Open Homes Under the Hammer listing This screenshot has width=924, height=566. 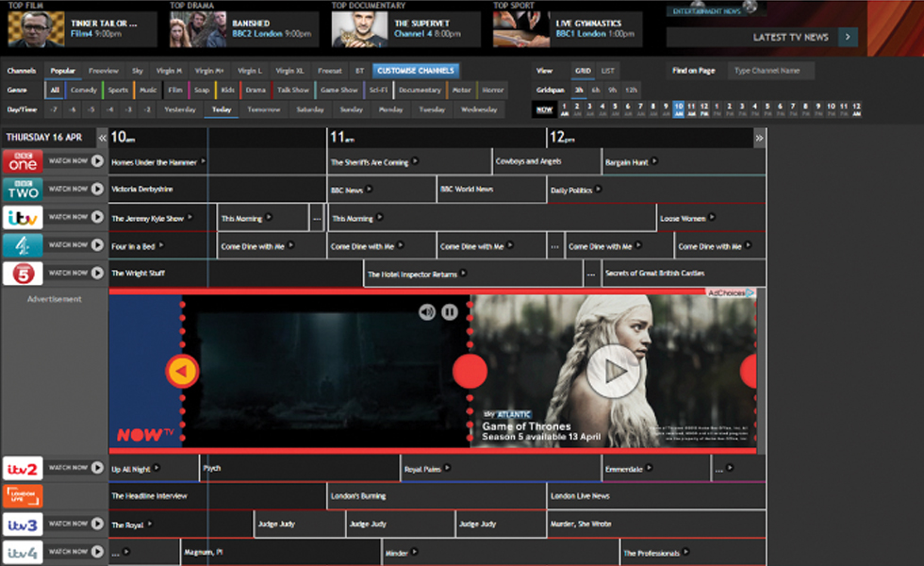[155, 162]
